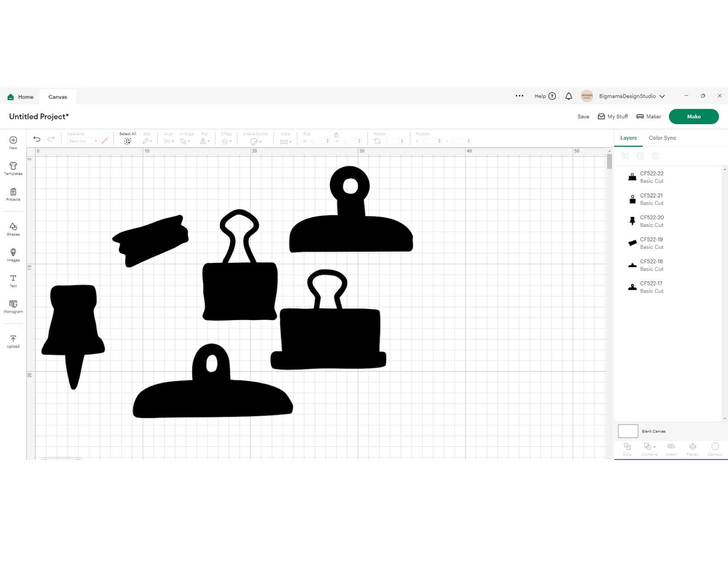
Task: Click Save in the header
Action: (583, 116)
